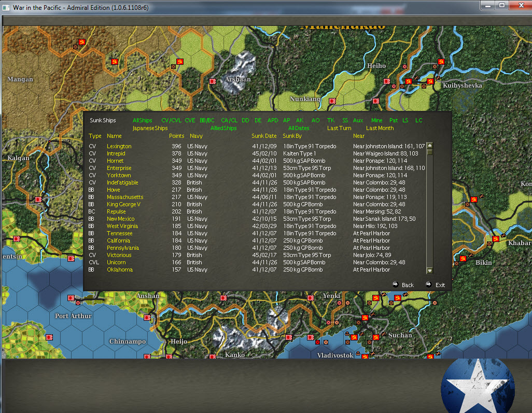Filter list by LC ships

(x=418, y=120)
